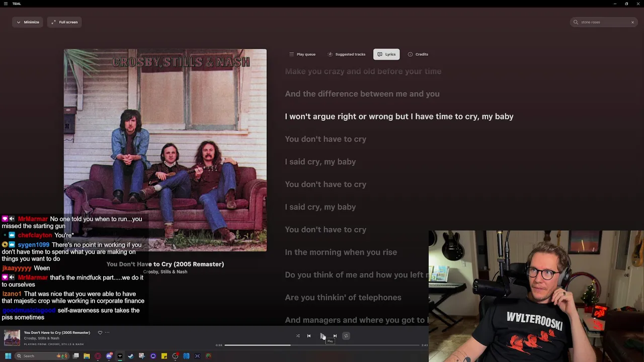644x362 pixels.
Task: Click lyric 'In the morning when you rise'
Action: pyautogui.click(x=341, y=252)
